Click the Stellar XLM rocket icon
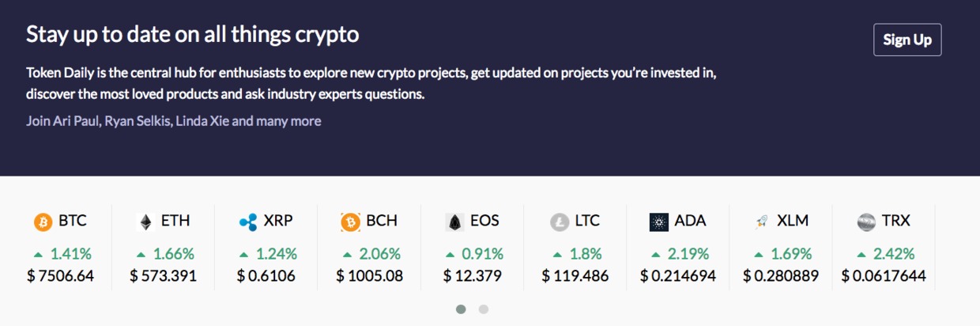Screen dimensions: 980x326 tap(762, 222)
